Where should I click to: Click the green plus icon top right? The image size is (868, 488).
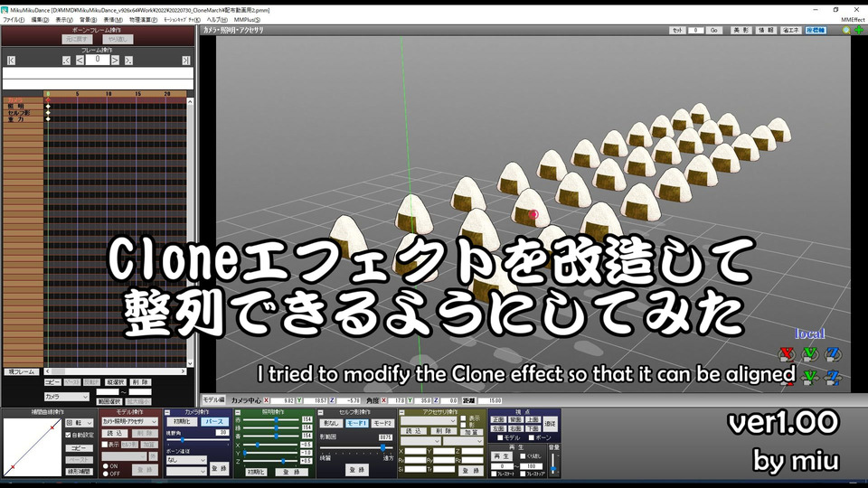pos(859,31)
